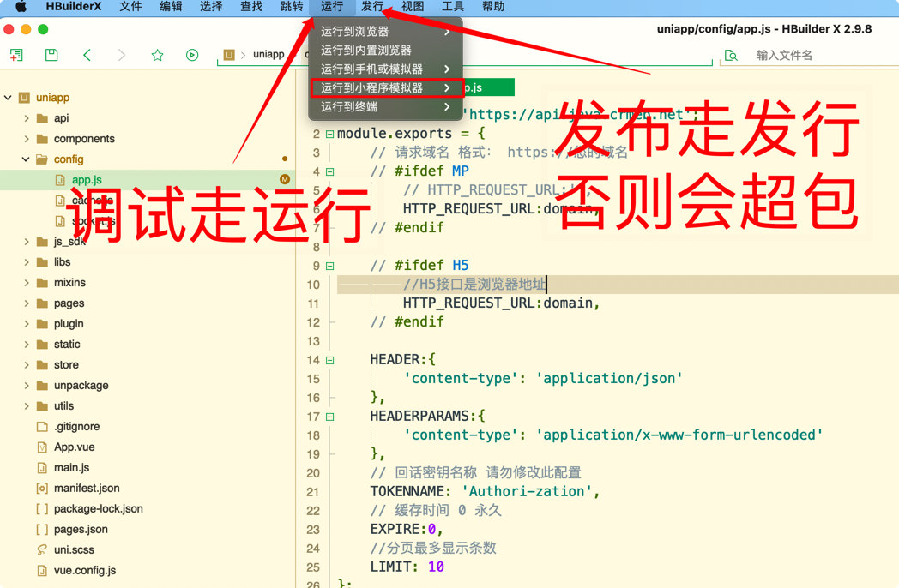The image size is (899, 588).
Task: Click the pages.json bracket icon
Action: [x=42, y=530]
